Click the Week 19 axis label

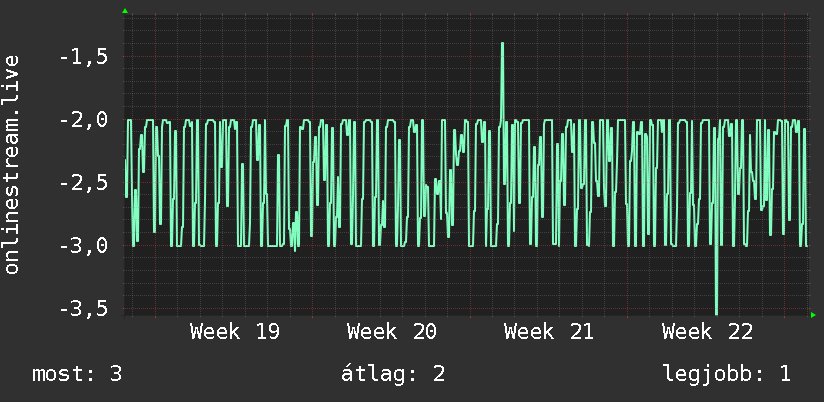[x=235, y=332]
